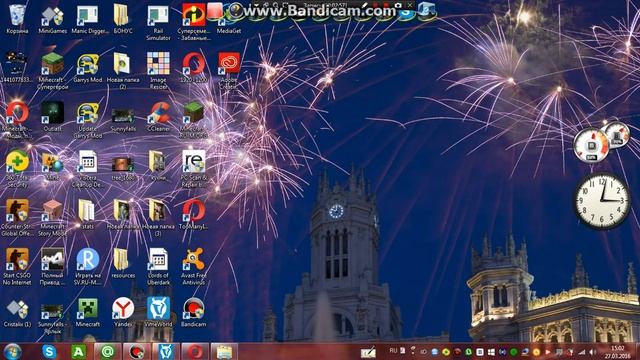
Task: Launch Start CSGO No Internet shortcut
Action: point(17,267)
